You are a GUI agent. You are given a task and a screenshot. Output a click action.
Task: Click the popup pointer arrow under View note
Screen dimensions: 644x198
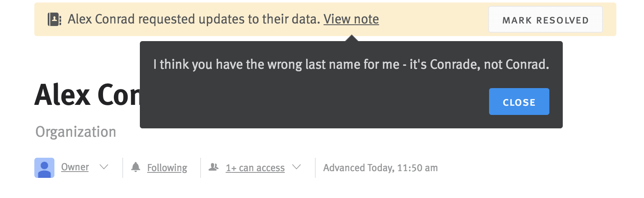click(351, 38)
